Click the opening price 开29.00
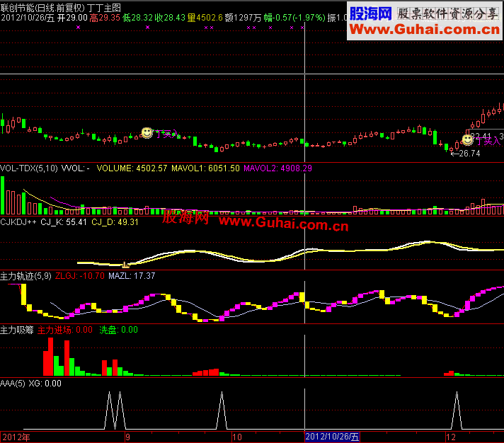The width and height of the screenshot is (504, 443). (72, 18)
